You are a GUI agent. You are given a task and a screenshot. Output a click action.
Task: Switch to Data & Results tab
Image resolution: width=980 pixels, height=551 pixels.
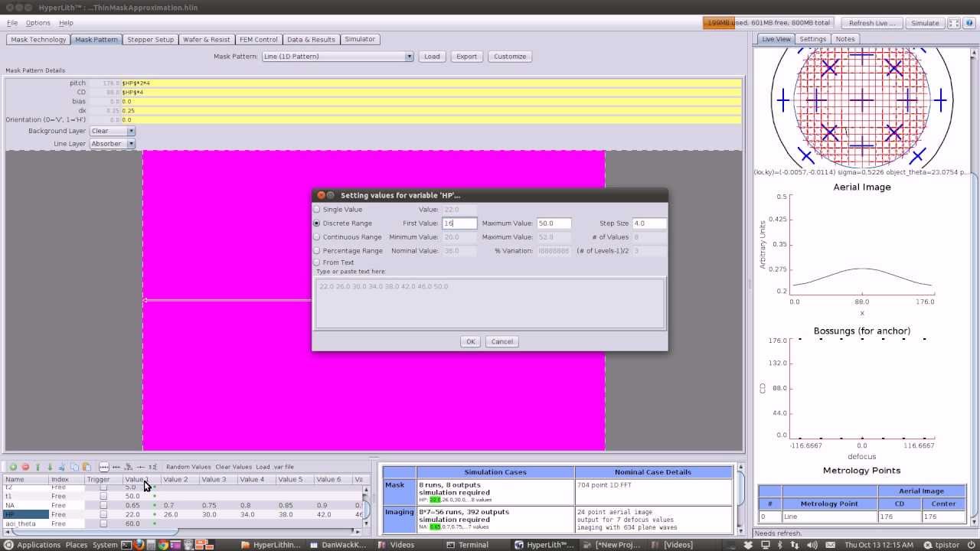click(311, 39)
